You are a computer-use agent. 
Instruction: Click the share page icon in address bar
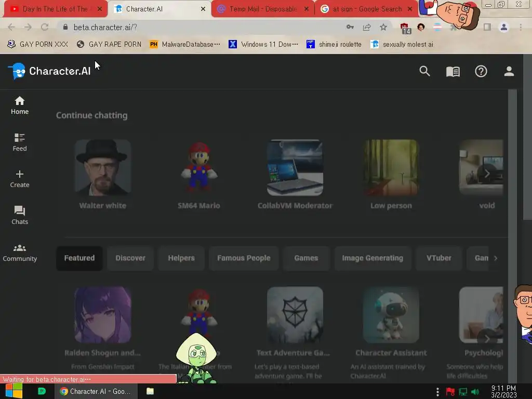coord(367,27)
